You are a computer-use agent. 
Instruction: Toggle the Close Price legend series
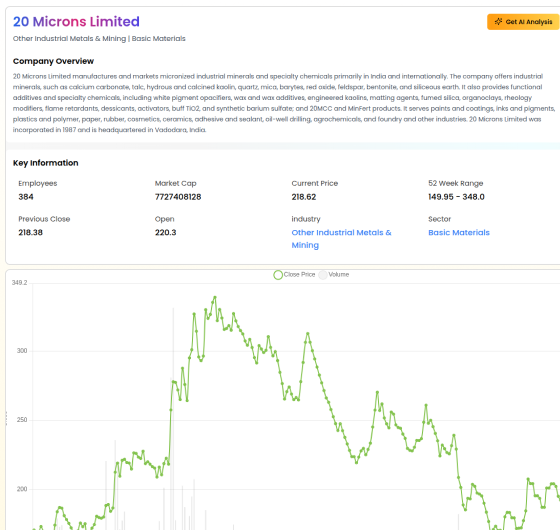tap(295, 275)
